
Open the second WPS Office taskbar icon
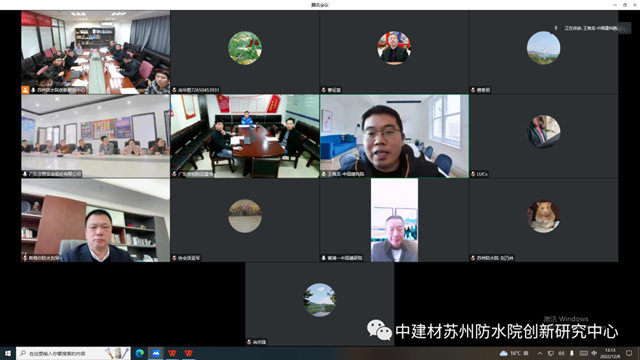pos(189,353)
